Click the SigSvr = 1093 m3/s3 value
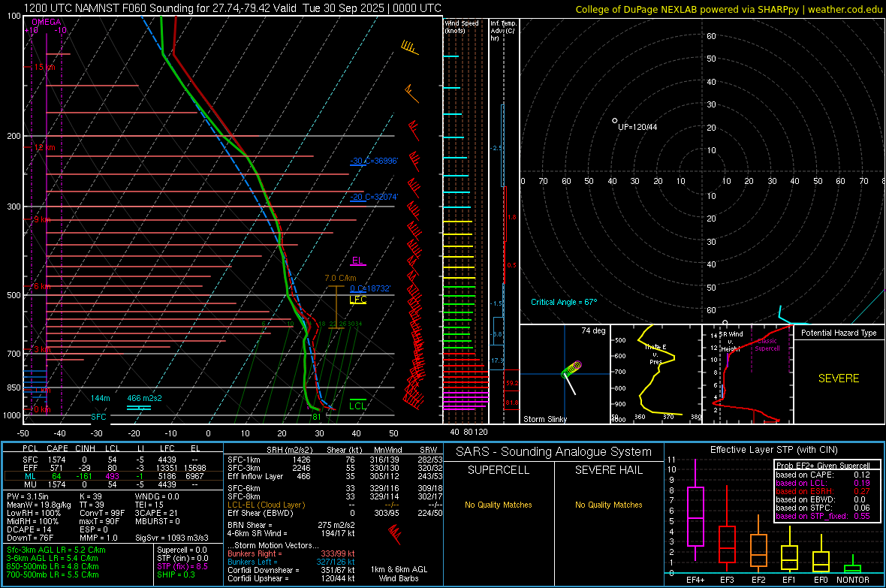886x588 pixels. (172, 538)
